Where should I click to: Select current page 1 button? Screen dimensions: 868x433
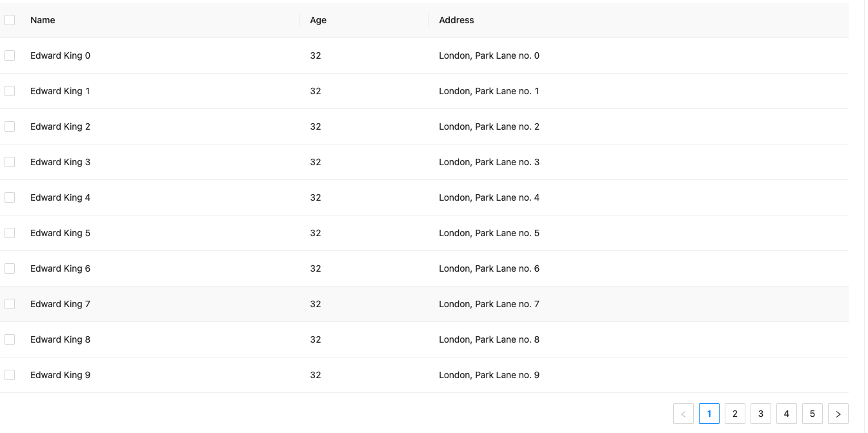coord(709,414)
